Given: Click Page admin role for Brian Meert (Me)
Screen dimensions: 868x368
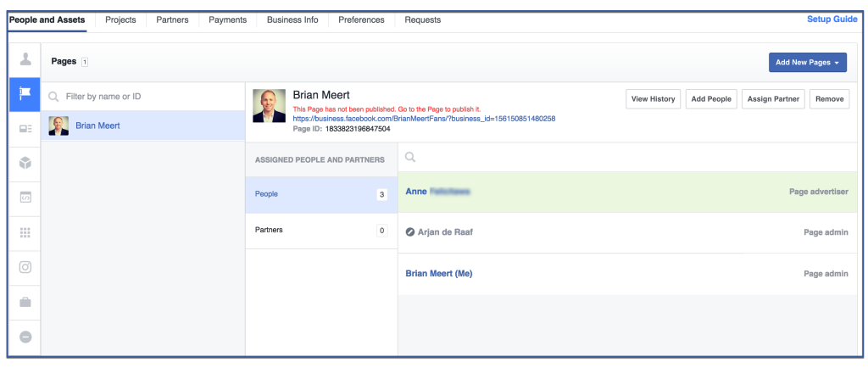Looking at the screenshot, I should (826, 273).
